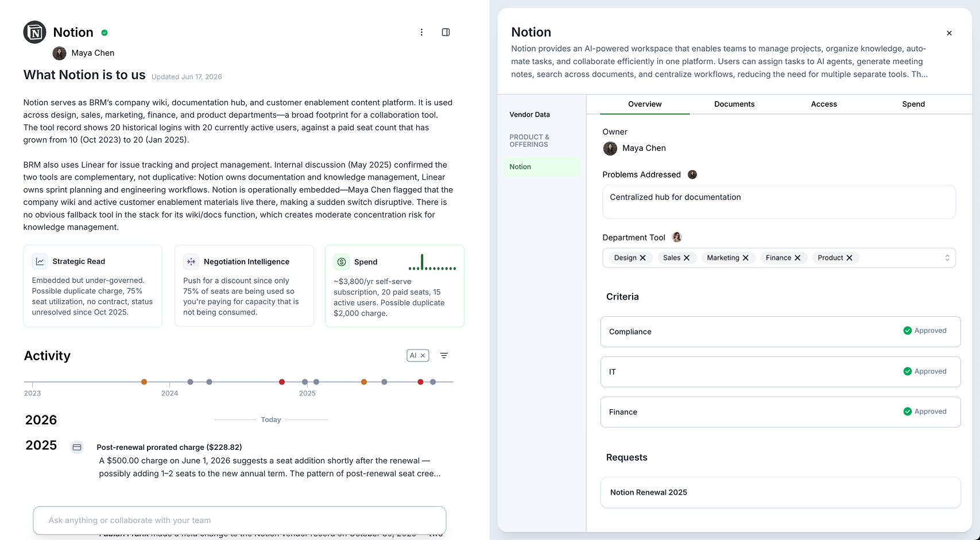Click the red timeline dot before 2025
The image size is (980, 540).
[282, 382]
